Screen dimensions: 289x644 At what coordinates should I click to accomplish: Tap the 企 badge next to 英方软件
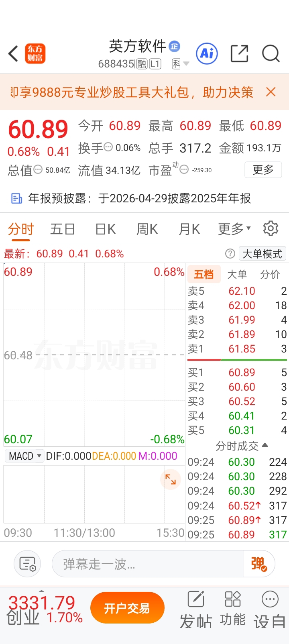174,46
